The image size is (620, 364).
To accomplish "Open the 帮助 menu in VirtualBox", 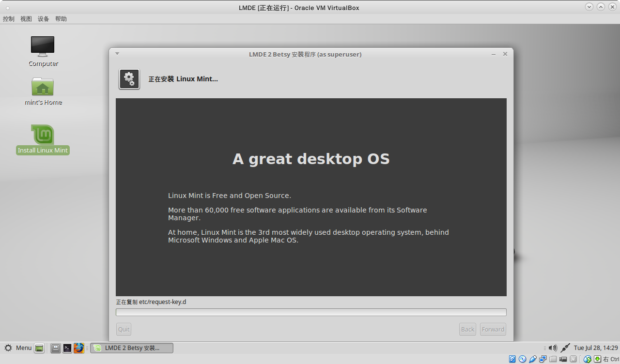I will (61, 19).
